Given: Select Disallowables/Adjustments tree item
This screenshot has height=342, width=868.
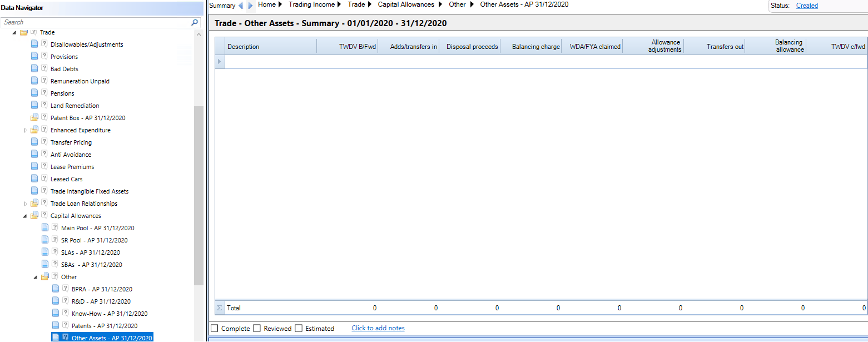Looking at the screenshot, I should pos(87,44).
